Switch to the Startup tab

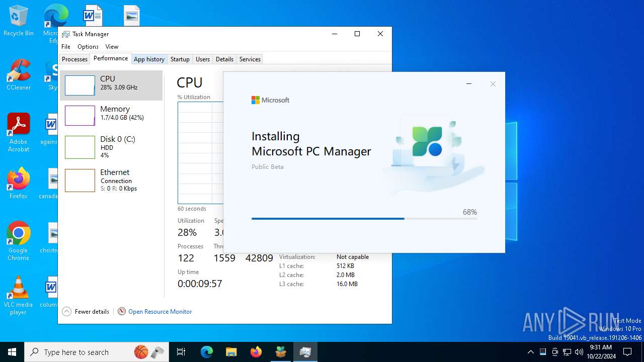click(x=180, y=59)
